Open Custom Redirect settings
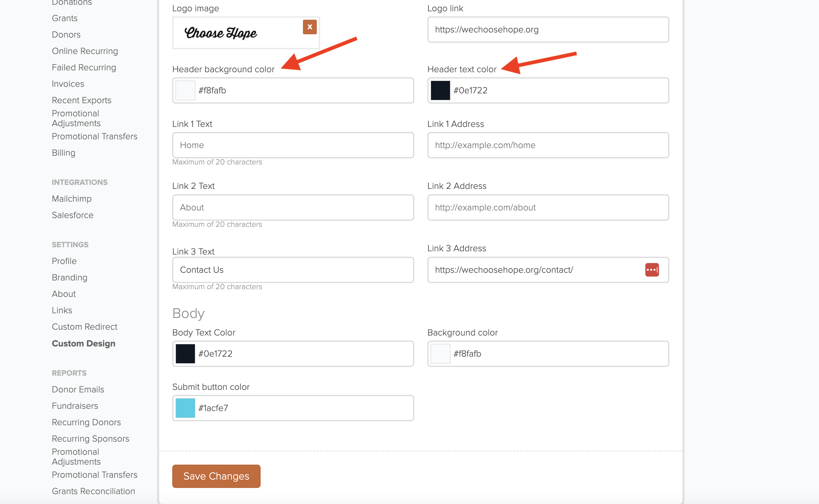The height and width of the screenshot is (504, 819). [84, 327]
